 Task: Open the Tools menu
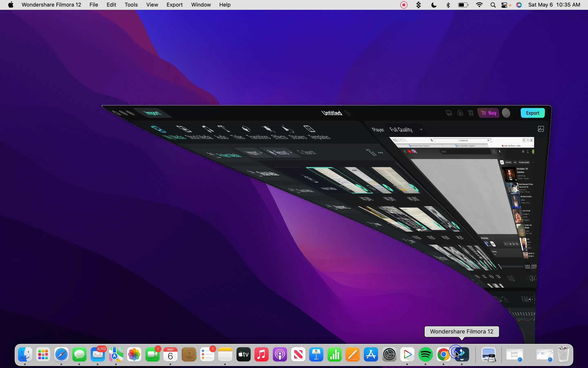(131, 5)
